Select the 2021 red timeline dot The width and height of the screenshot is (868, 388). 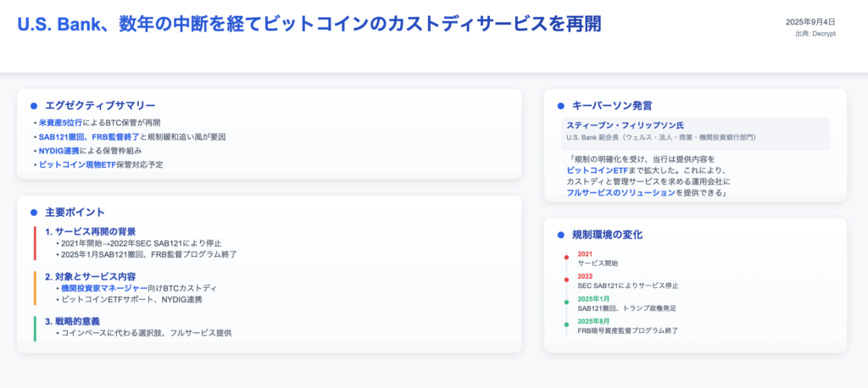(x=566, y=258)
